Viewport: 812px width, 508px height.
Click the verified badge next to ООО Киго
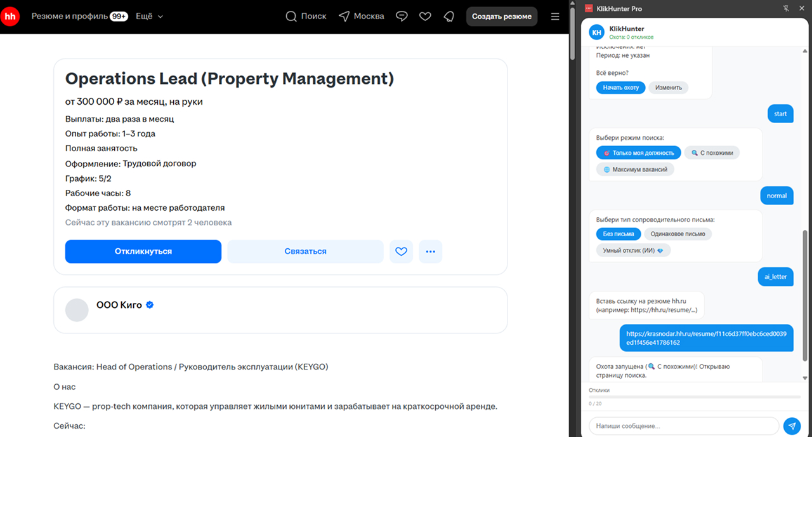coord(150,305)
